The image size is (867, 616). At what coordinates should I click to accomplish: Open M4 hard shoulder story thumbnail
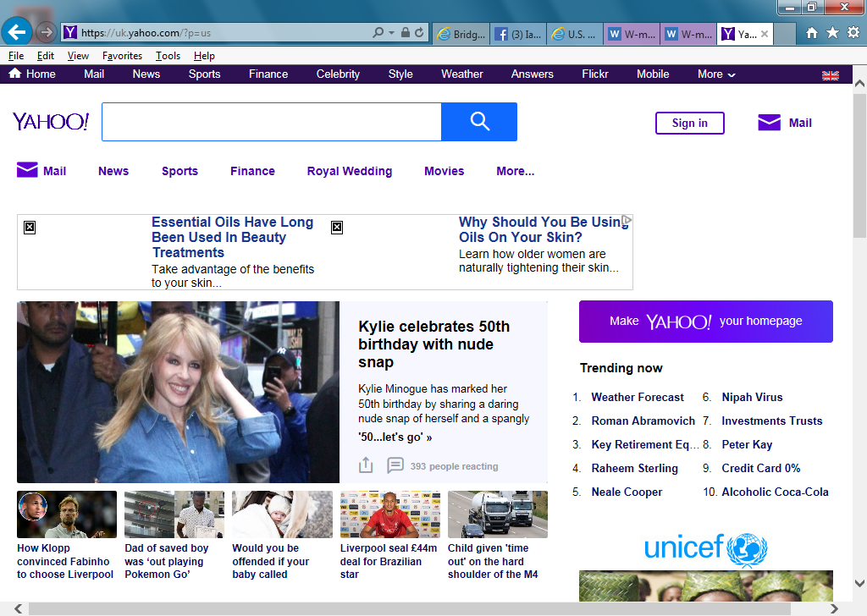(x=498, y=514)
